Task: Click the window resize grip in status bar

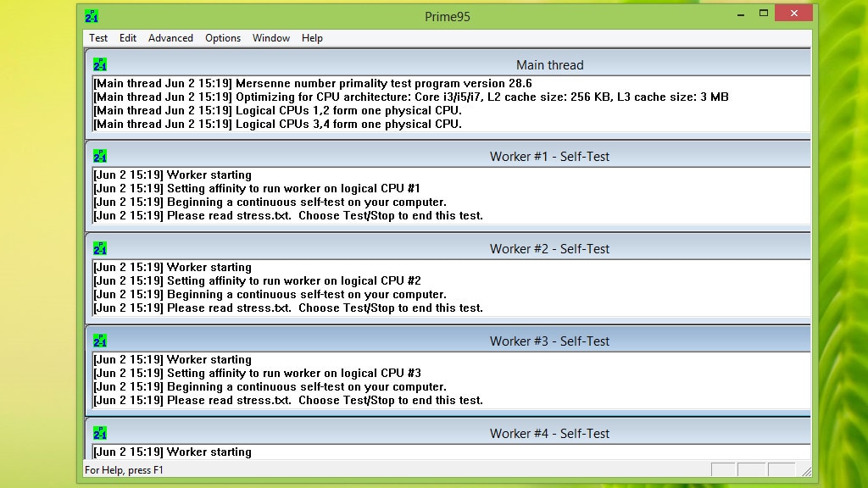Action: tap(807, 471)
